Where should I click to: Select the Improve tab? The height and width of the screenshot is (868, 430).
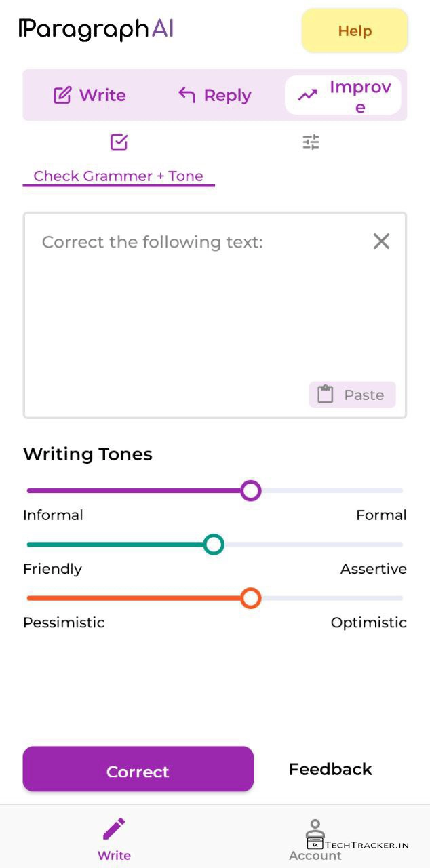point(343,96)
